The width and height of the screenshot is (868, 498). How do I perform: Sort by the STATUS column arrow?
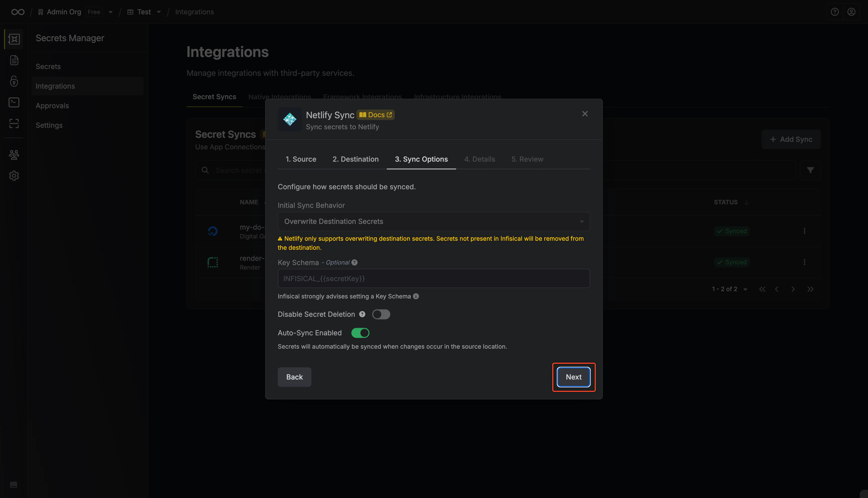pos(746,202)
